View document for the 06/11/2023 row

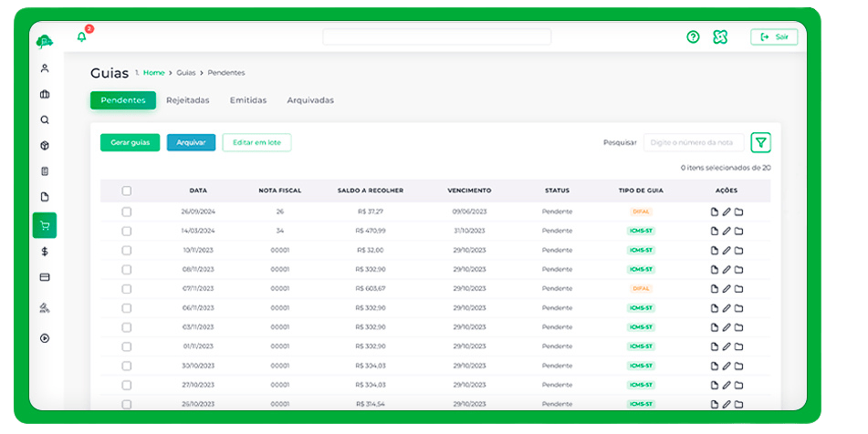[714, 308]
